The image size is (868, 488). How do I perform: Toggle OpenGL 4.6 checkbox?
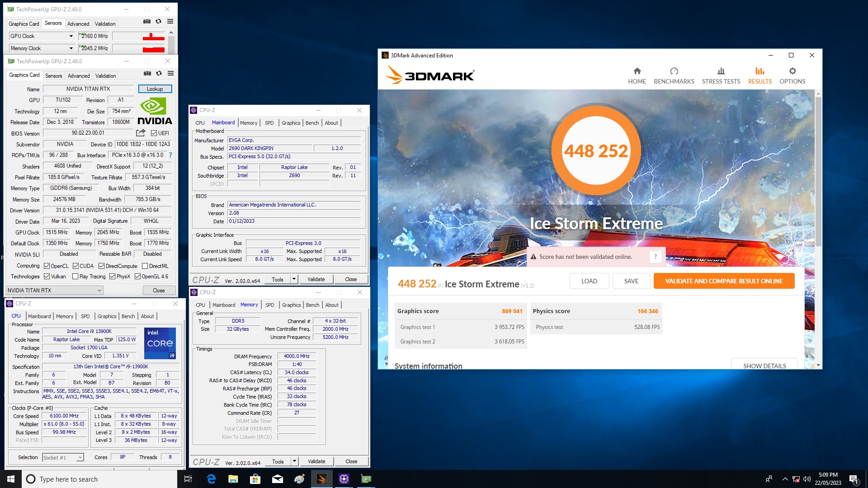pos(137,277)
